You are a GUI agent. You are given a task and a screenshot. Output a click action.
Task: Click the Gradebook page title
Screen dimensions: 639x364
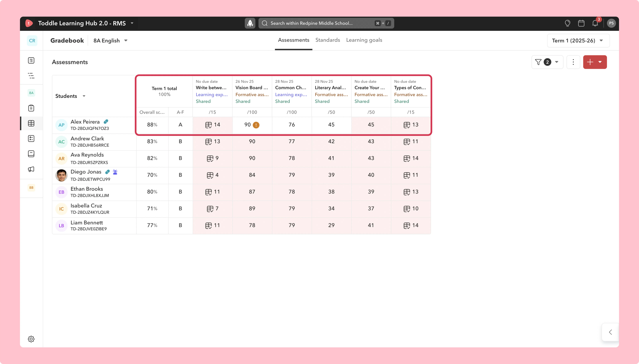[67, 41]
